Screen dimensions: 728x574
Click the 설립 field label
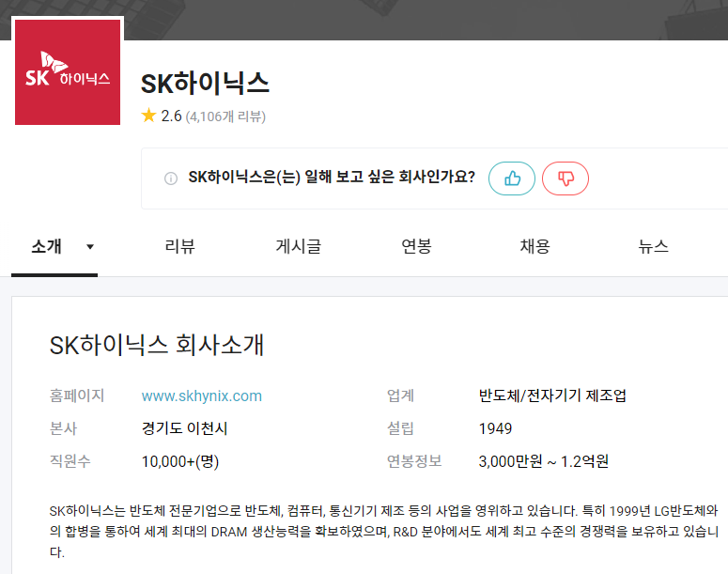coord(400,428)
